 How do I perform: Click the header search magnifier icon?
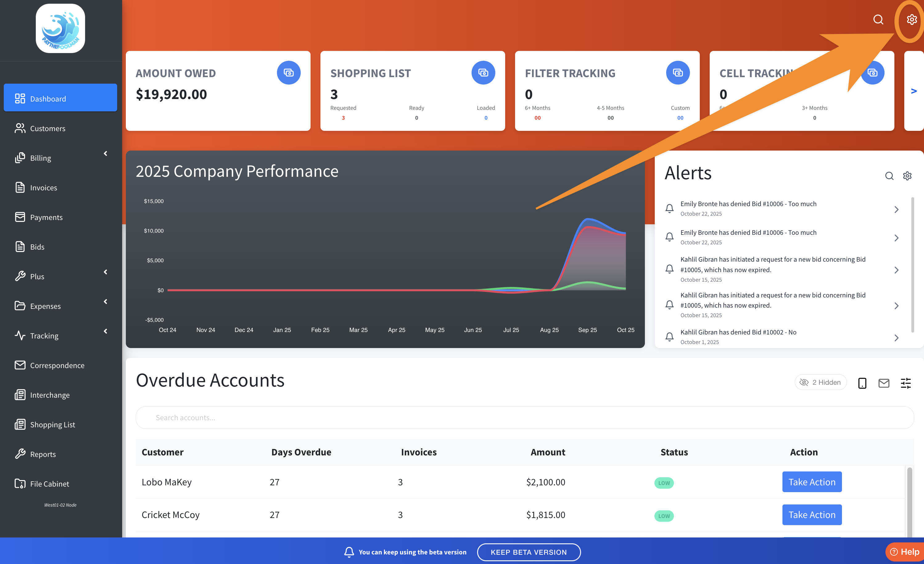pyautogui.click(x=878, y=19)
